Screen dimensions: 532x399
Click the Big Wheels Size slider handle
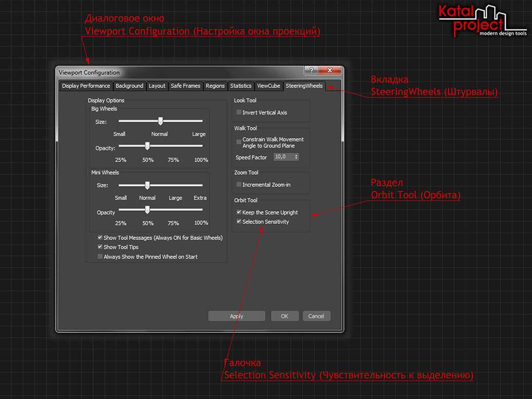click(160, 121)
